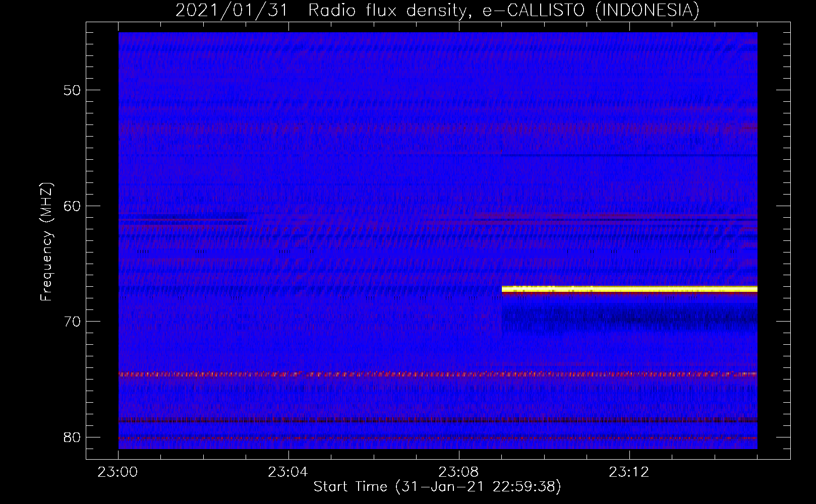Screen dimensions: 816x504
Task: Click the 23:08 time tick label
Action: (458, 472)
